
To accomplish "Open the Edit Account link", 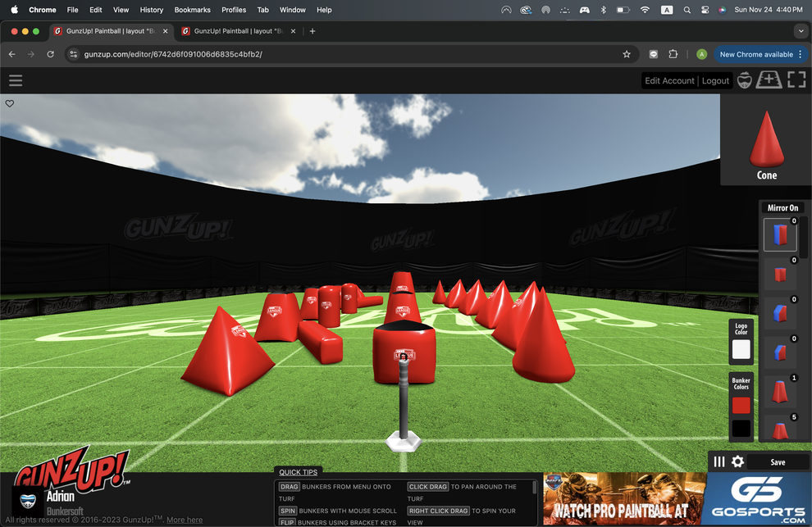I will pos(669,81).
